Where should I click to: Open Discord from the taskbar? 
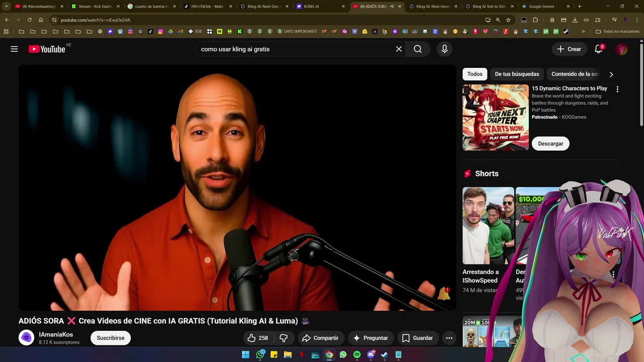click(371, 354)
